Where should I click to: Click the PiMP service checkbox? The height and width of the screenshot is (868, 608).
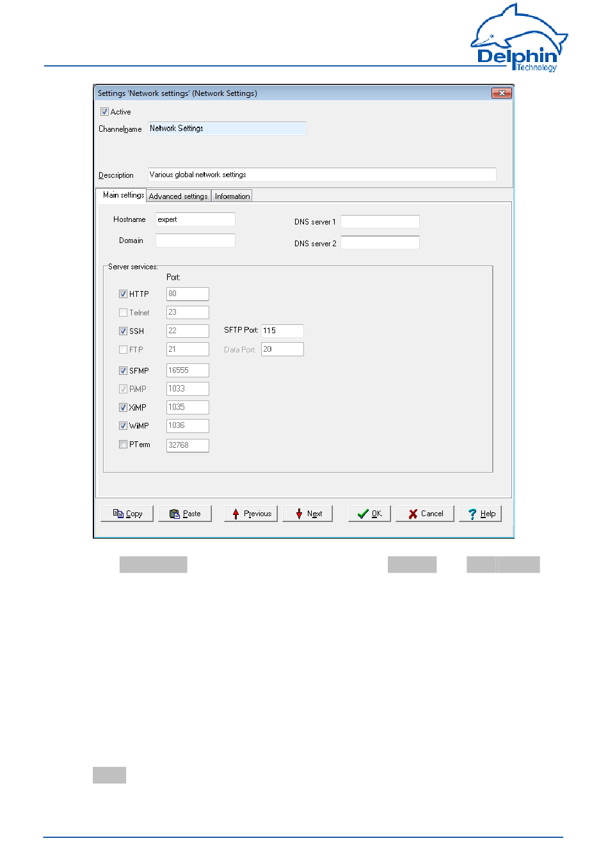(x=123, y=389)
